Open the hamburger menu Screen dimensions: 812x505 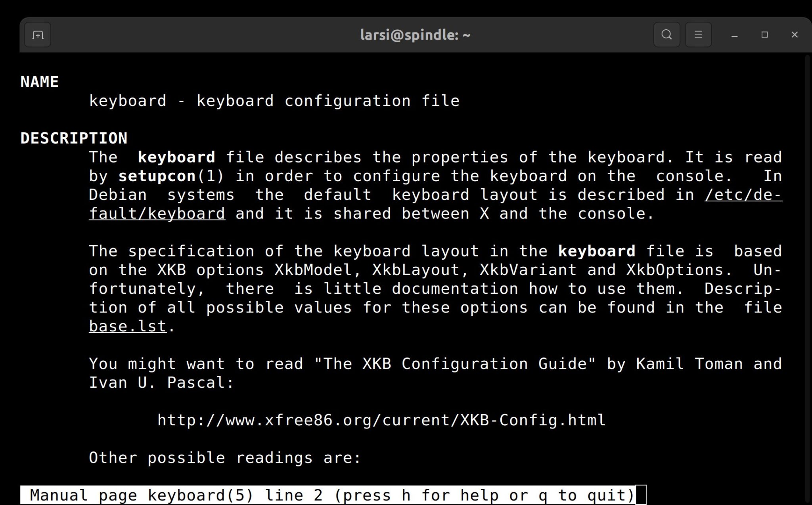(698, 34)
